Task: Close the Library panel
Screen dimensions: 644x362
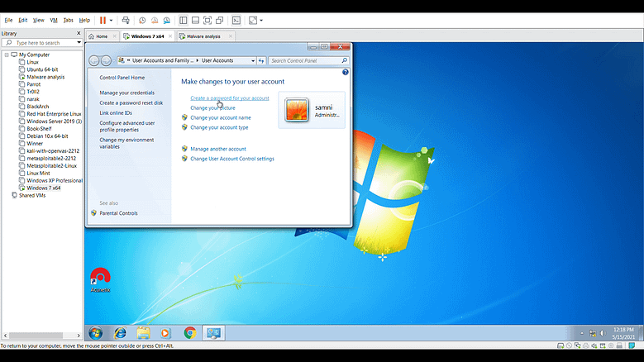Action: 79,33
